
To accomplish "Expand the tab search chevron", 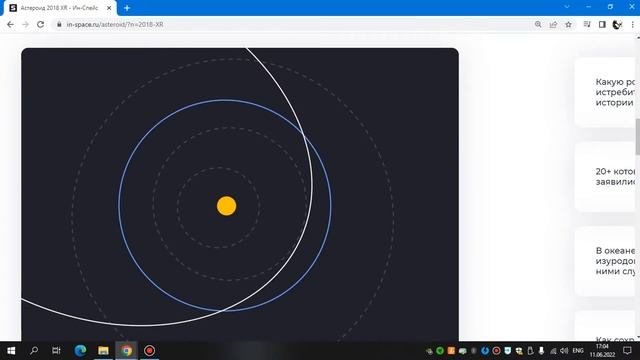I will [x=567, y=7].
